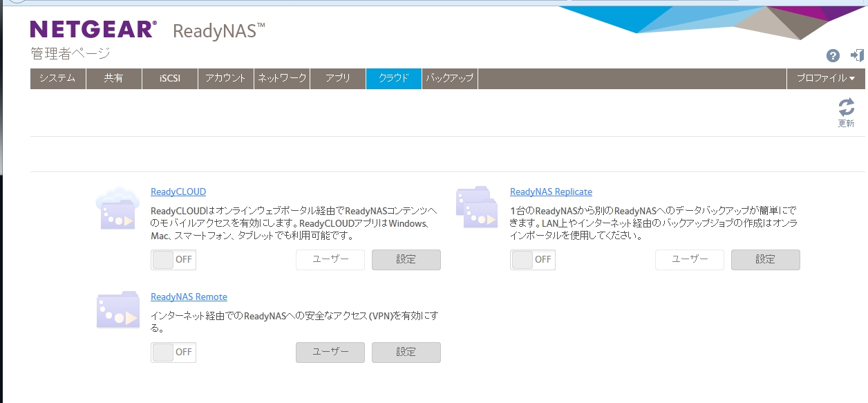Toggle the ReadyNAS Replicate OFF switch

click(533, 260)
